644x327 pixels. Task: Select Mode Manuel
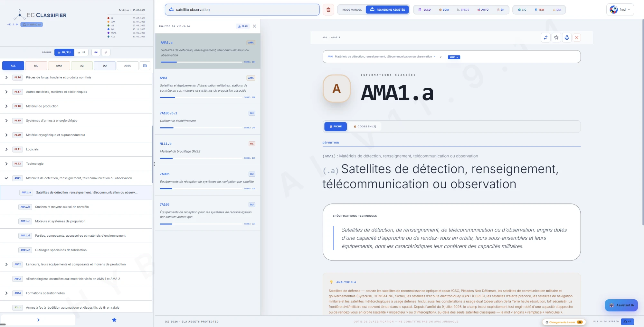352,10
